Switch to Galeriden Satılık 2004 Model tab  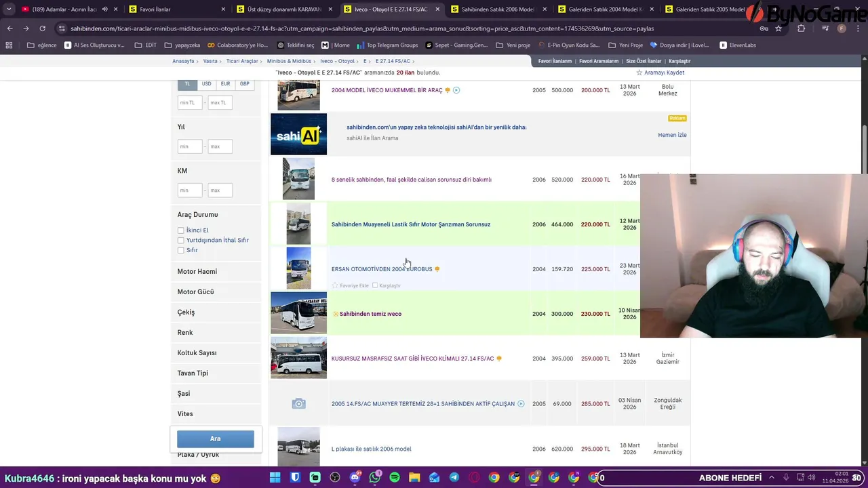click(x=606, y=9)
